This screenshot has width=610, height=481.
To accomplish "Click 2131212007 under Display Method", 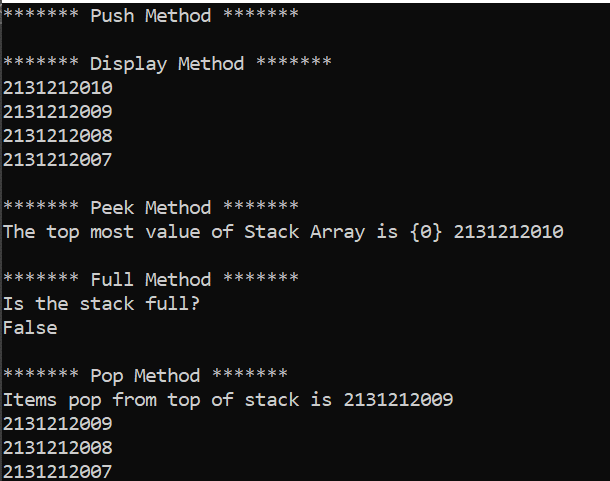I will 58,160.
